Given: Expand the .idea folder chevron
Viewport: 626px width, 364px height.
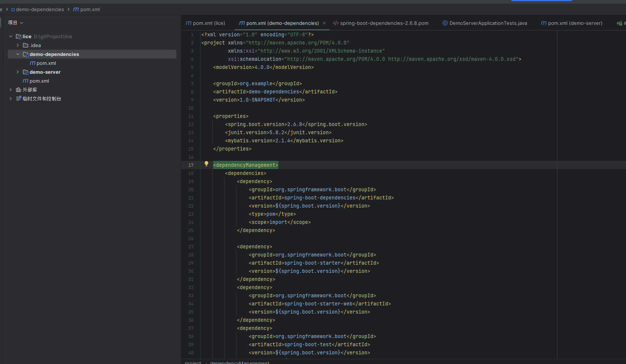Looking at the screenshot, I should [18, 45].
